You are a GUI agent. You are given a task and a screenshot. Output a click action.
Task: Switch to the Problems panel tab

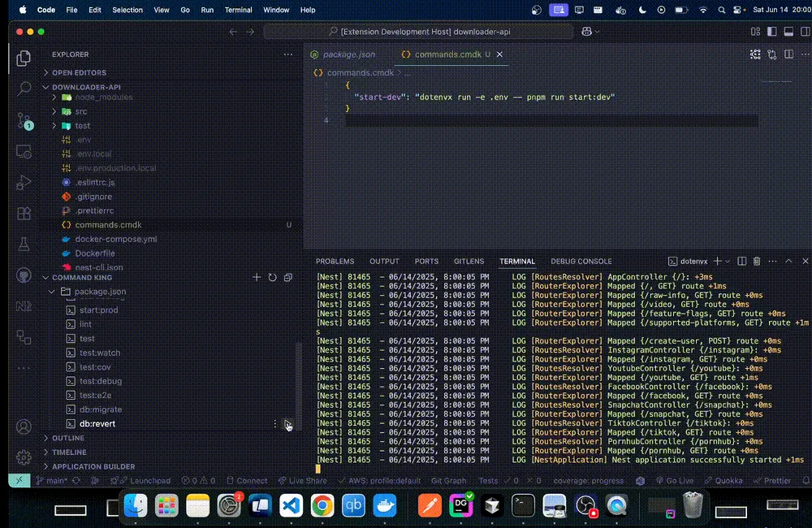click(x=335, y=261)
